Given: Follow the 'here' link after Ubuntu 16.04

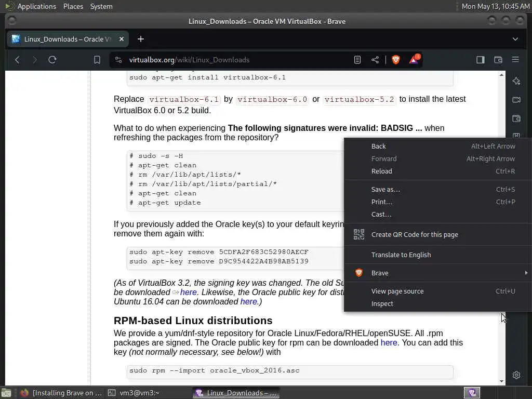Looking at the screenshot, I should (249, 302).
